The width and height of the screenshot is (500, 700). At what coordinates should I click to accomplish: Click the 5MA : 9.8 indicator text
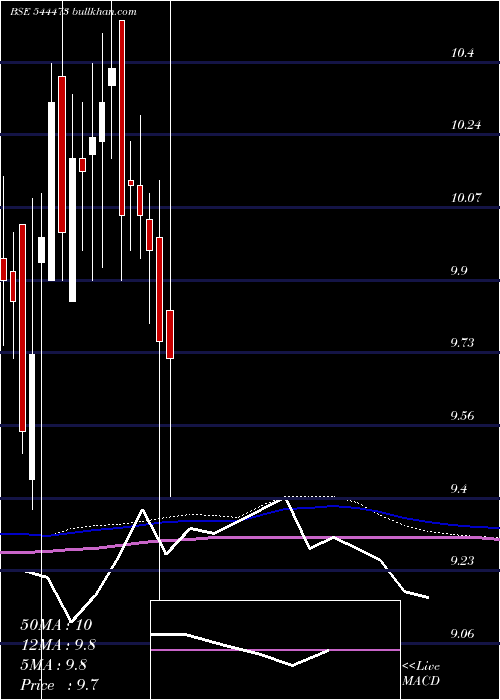tap(54, 665)
